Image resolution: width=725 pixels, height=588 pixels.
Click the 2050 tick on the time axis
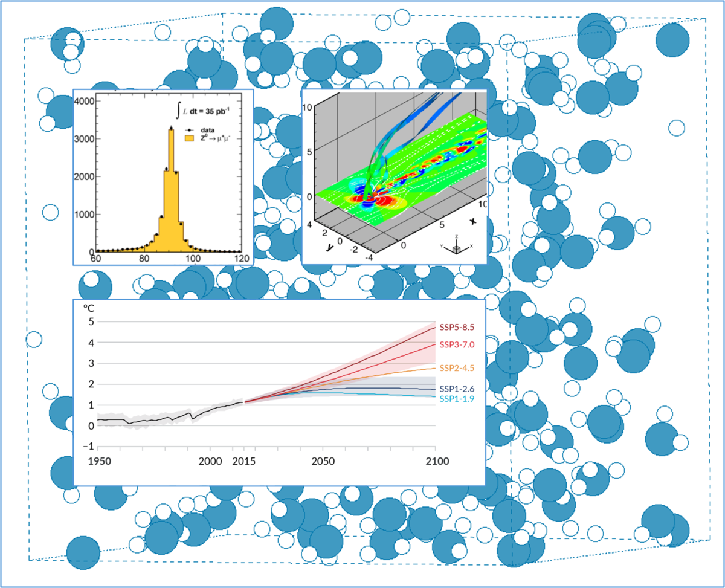(323, 462)
